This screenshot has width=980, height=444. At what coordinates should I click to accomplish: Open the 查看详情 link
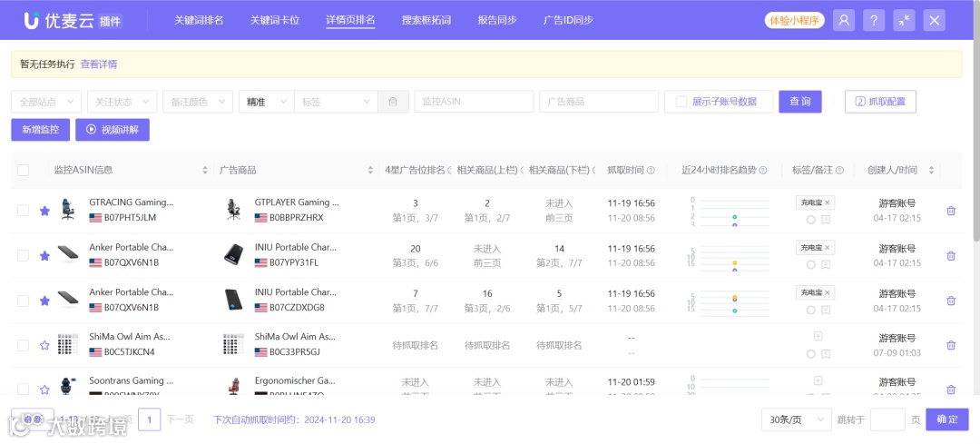(x=99, y=64)
